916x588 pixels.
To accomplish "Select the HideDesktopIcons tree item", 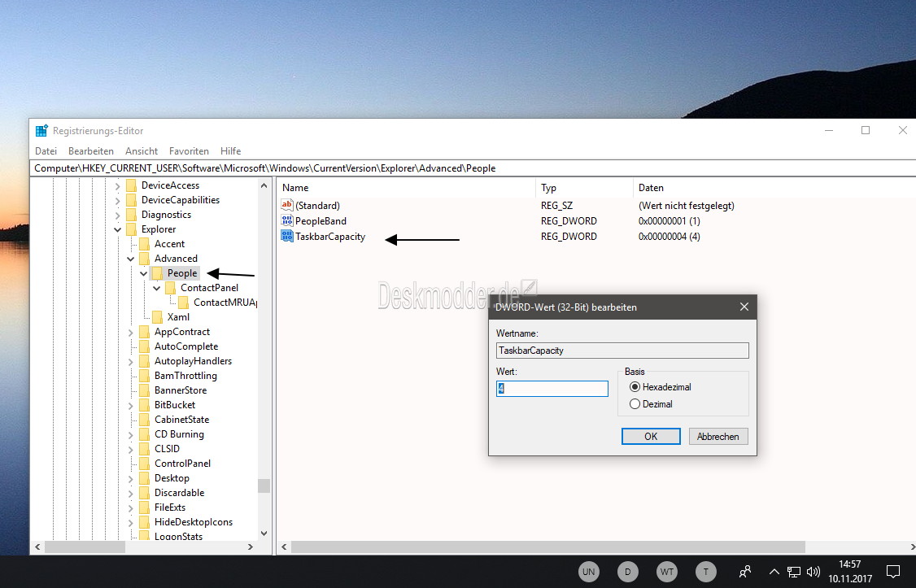I will (194, 521).
